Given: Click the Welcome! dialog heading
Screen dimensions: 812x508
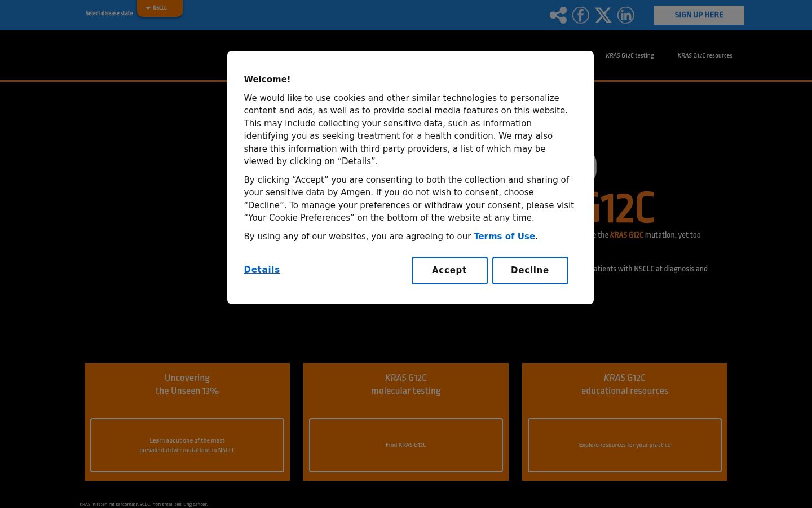Looking at the screenshot, I should 267,80.
